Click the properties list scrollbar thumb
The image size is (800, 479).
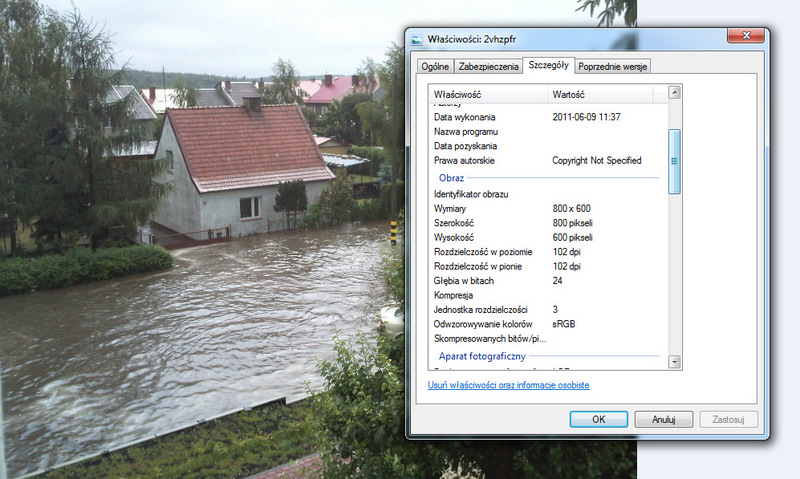pyautogui.click(x=674, y=162)
